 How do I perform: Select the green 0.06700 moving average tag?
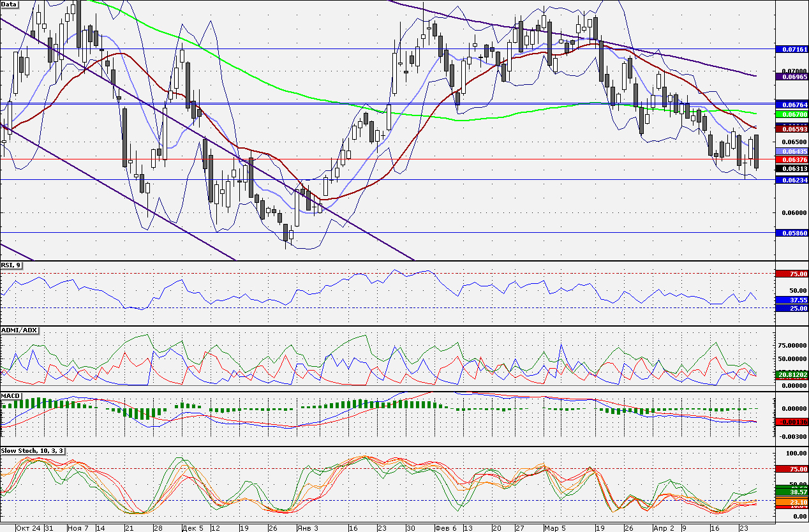point(792,113)
